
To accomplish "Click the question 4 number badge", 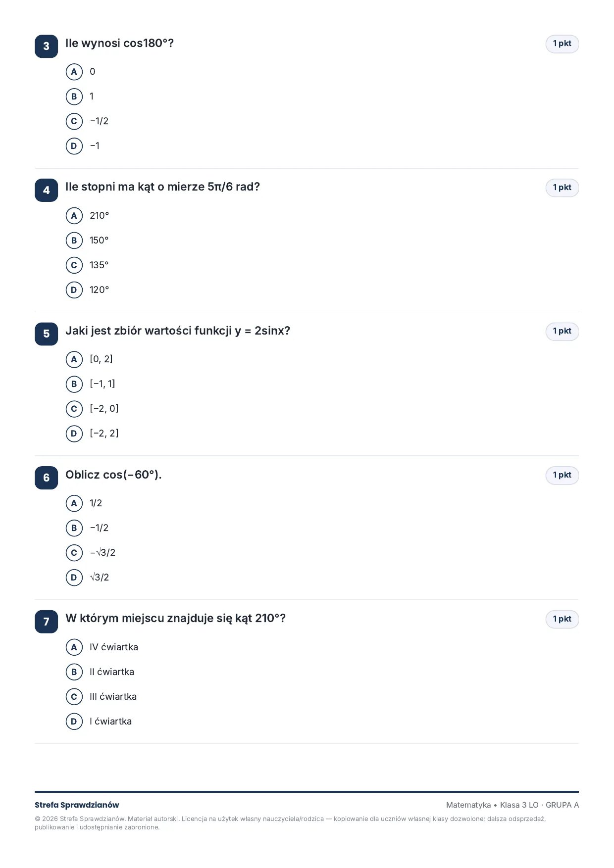I will [47, 190].
